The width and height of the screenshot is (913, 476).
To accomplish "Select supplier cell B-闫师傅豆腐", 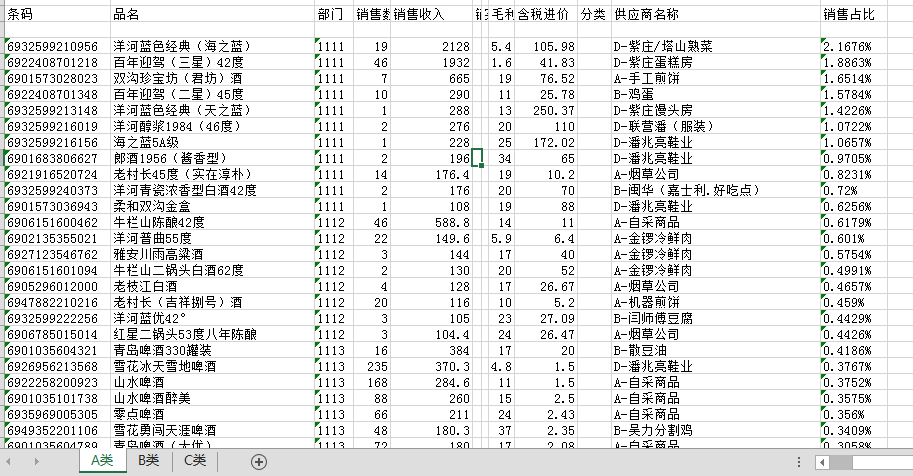I will point(716,319).
